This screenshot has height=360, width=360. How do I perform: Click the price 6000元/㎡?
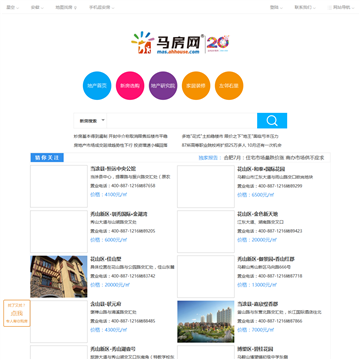(x=108, y=240)
